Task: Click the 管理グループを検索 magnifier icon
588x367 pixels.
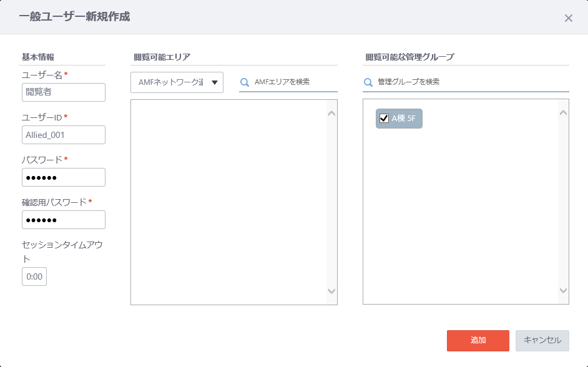Action: [x=368, y=82]
